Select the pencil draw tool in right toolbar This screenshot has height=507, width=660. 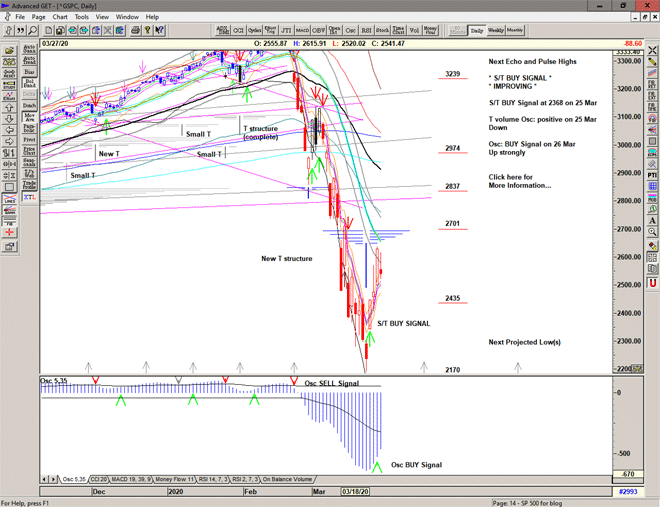652,62
